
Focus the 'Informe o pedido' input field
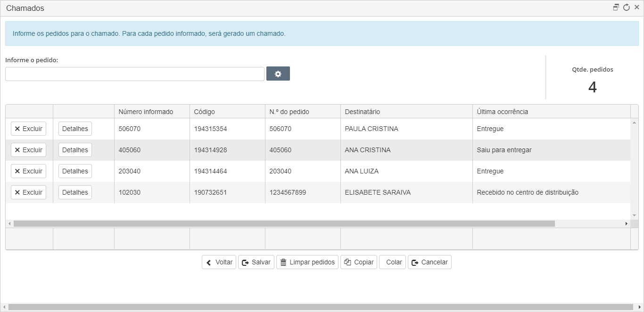pyautogui.click(x=135, y=74)
